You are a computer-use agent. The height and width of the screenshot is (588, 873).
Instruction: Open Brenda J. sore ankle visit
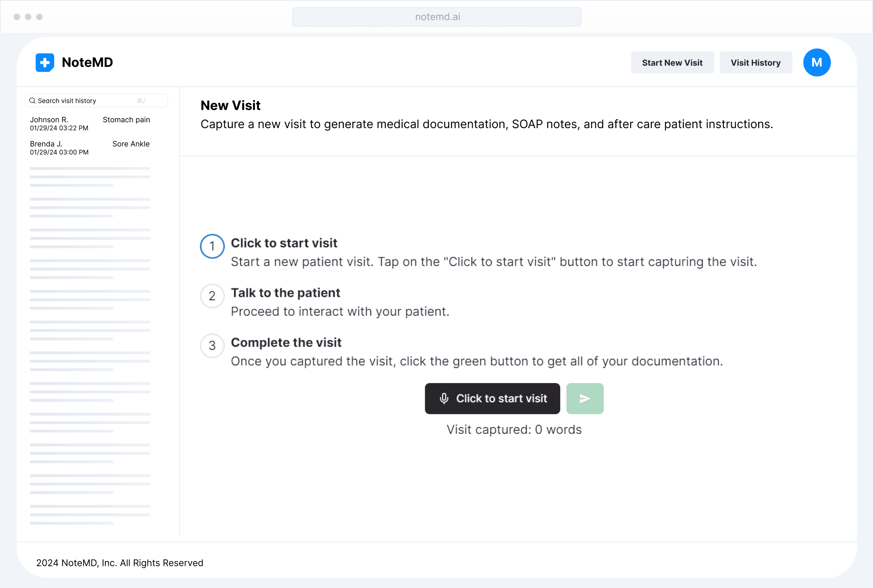coord(59,148)
